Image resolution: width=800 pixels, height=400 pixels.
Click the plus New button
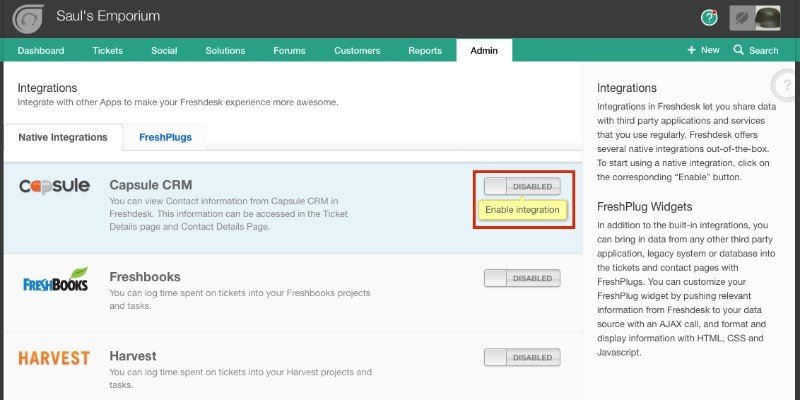pyautogui.click(x=704, y=50)
